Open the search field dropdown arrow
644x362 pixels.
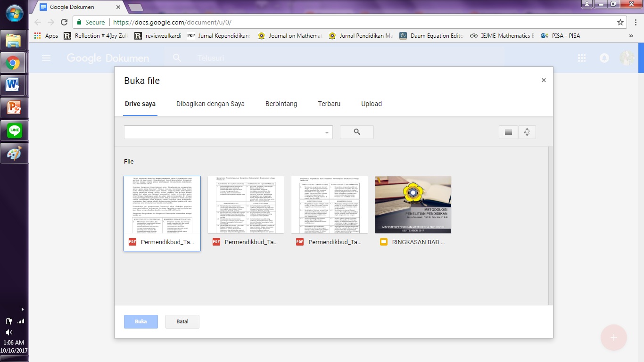(326, 132)
